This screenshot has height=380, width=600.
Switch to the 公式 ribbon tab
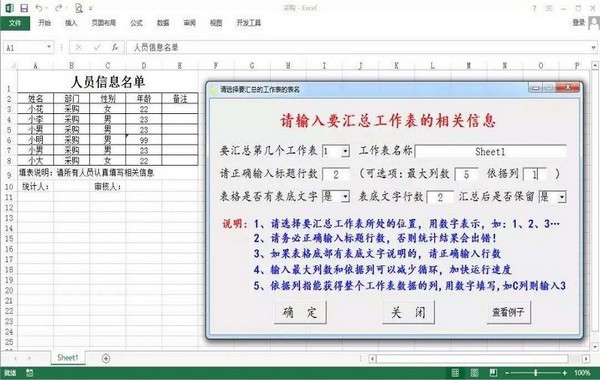coord(136,23)
